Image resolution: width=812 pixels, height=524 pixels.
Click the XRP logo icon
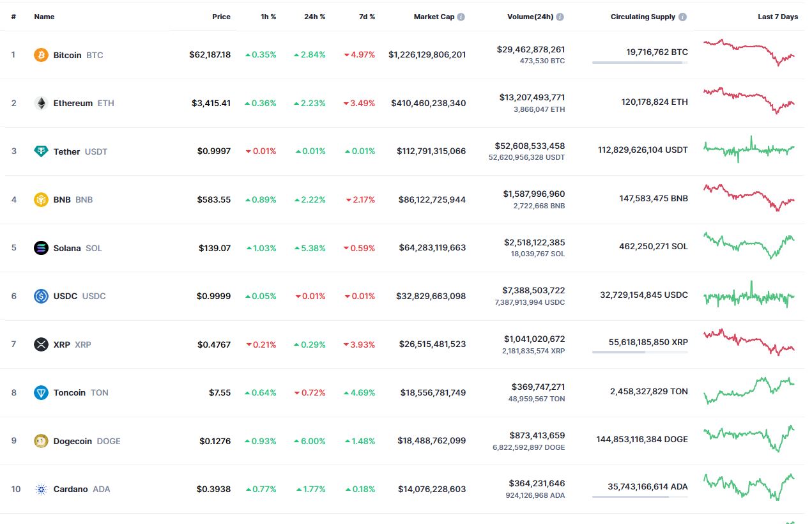41,344
